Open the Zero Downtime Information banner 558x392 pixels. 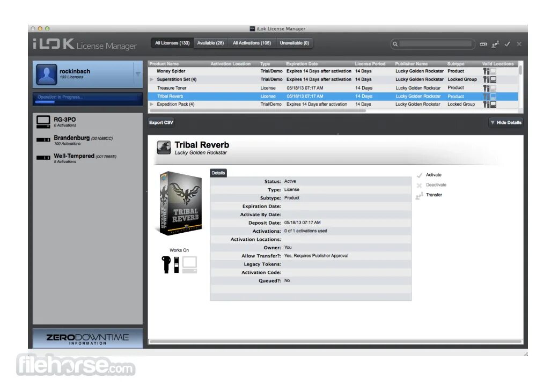point(87,338)
